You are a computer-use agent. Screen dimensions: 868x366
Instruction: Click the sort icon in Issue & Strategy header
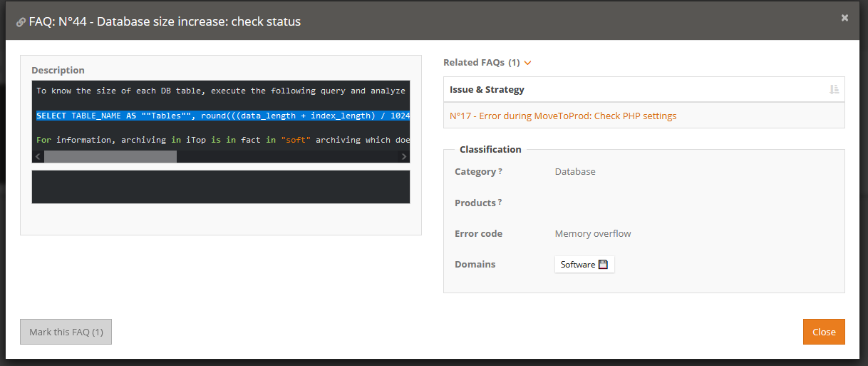(834, 89)
